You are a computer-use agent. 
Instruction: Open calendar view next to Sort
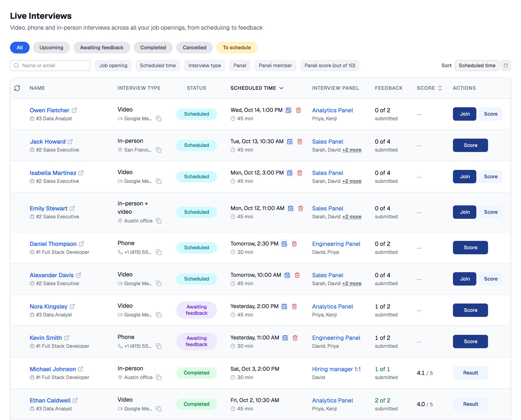click(x=506, y=65)
